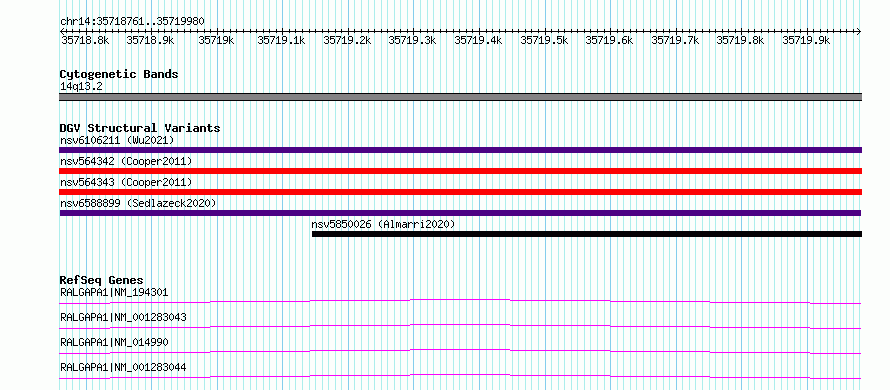
Task: Click the 35719.7k ruler tick label
Action: [675, 40]
